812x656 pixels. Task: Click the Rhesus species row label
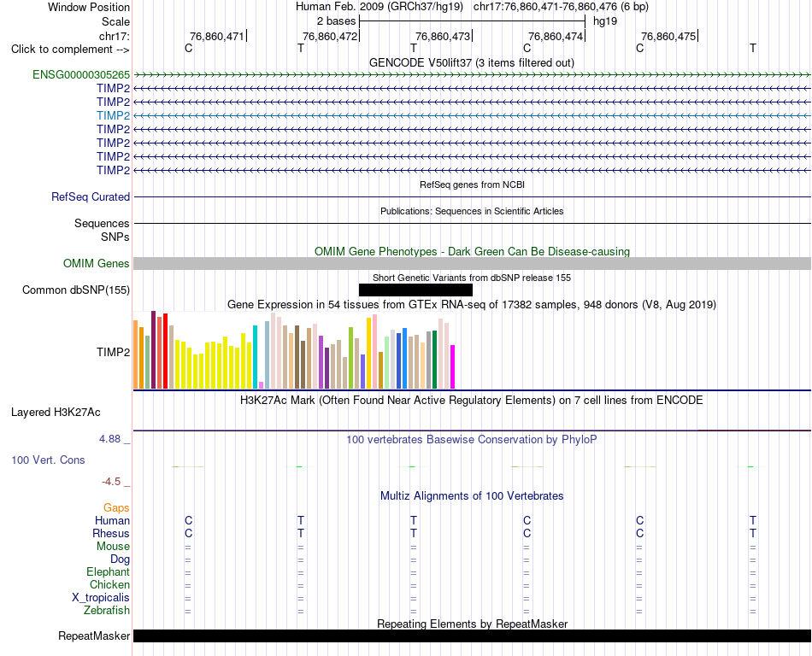[x=111, y=533]
